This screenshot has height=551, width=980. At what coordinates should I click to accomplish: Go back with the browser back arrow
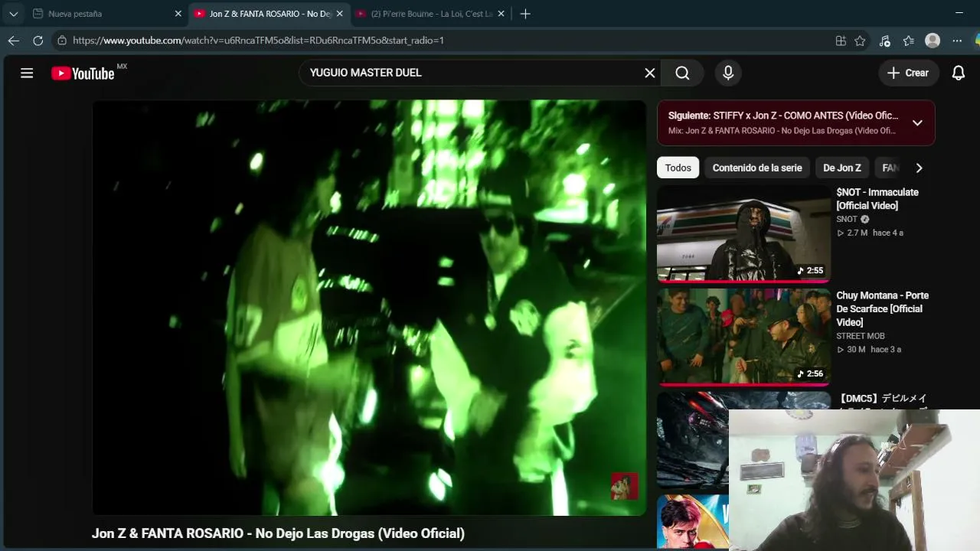(x=14, y=41)
